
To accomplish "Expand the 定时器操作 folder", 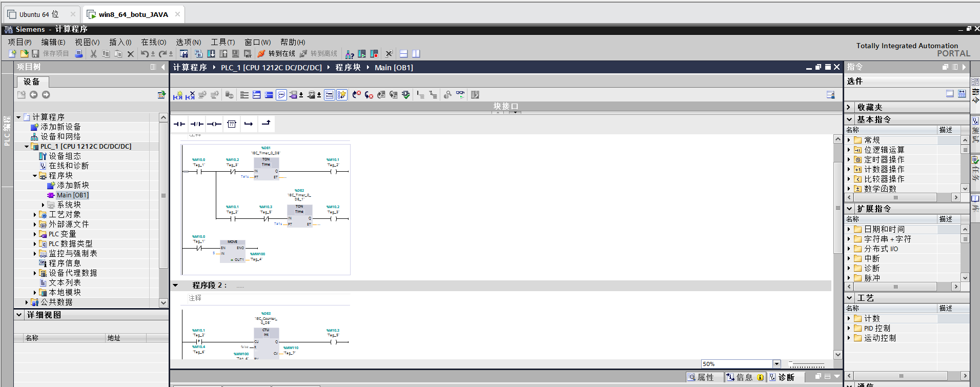I will [x=849, y=159].
